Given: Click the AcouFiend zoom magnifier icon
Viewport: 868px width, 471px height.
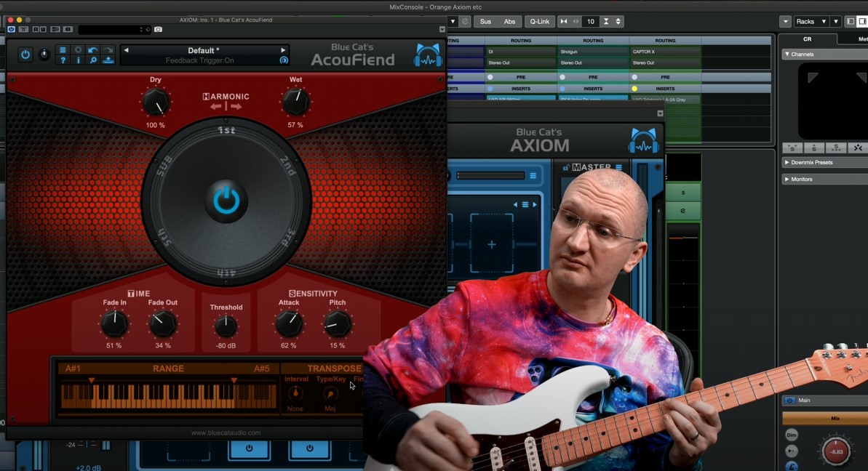Looking at the screenshot, I should [x=93, y=60].
